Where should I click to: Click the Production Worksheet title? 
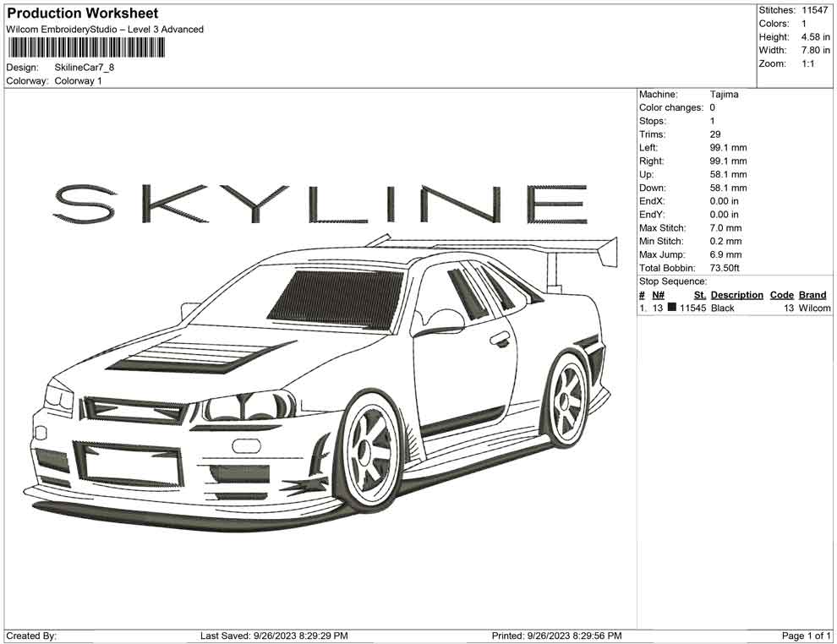click(83, 14)
